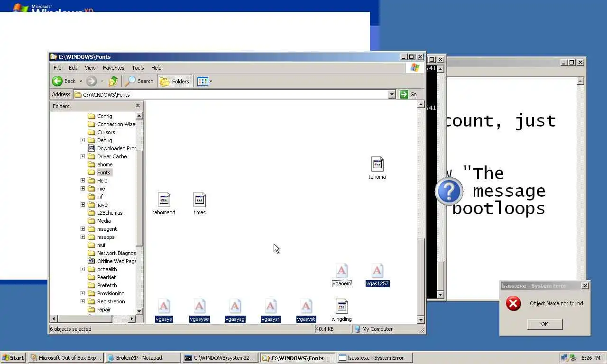Click the blue question mark help icon
This screenshot has width=607, height=364.
pos(449,191)
